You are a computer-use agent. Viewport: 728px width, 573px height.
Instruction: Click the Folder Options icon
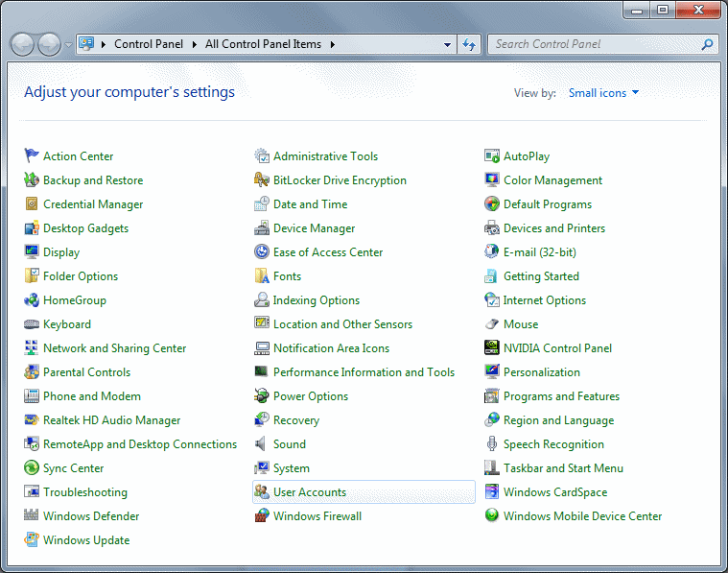point(31,276)
